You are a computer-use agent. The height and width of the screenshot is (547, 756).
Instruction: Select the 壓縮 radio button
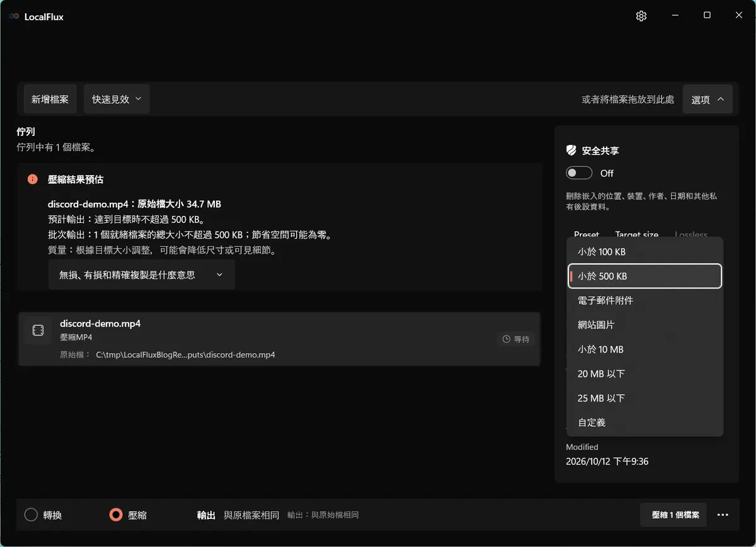(x=115, y=515)
